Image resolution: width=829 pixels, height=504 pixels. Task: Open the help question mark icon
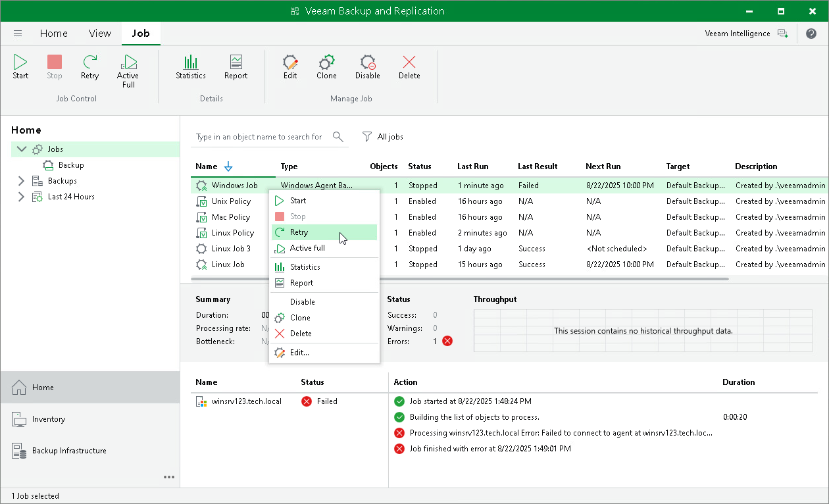click(x=811, y=34)
